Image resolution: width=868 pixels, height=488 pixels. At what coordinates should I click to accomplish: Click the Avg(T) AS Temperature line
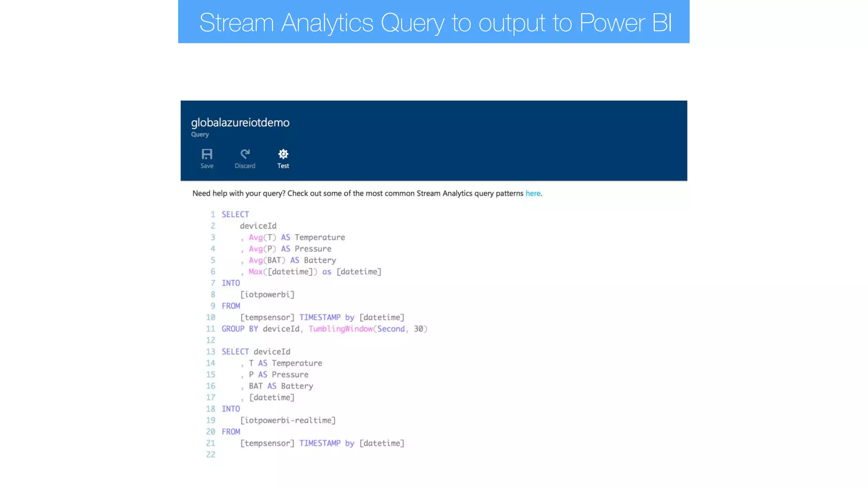(293, 237)
